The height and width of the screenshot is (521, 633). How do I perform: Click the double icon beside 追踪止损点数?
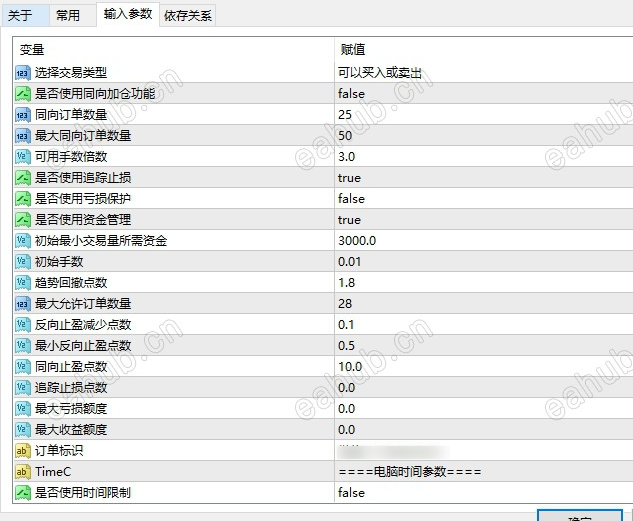23,387
